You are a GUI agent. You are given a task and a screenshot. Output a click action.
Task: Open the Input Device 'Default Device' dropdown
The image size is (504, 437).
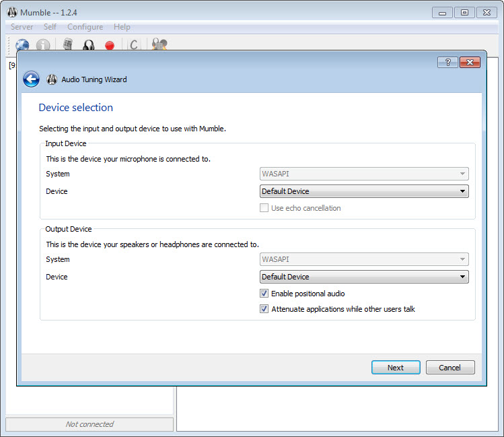[x=364, y=191]
